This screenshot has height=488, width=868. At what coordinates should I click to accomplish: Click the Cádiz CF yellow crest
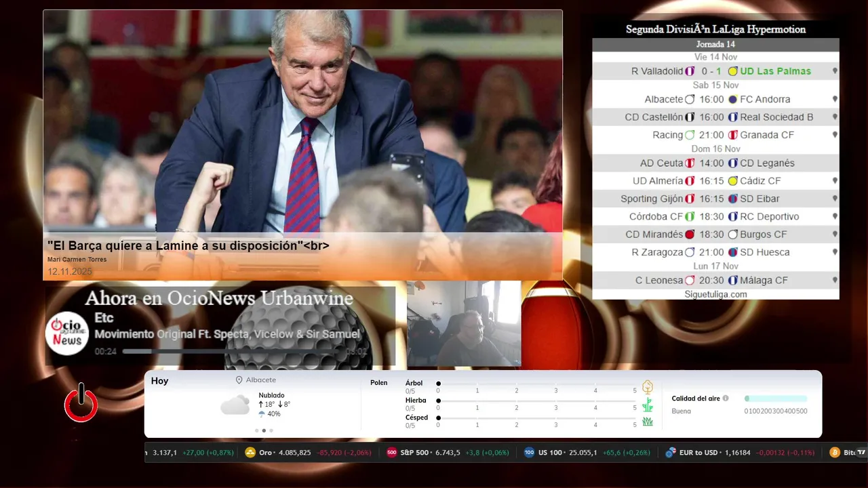(x=732, y=181)
